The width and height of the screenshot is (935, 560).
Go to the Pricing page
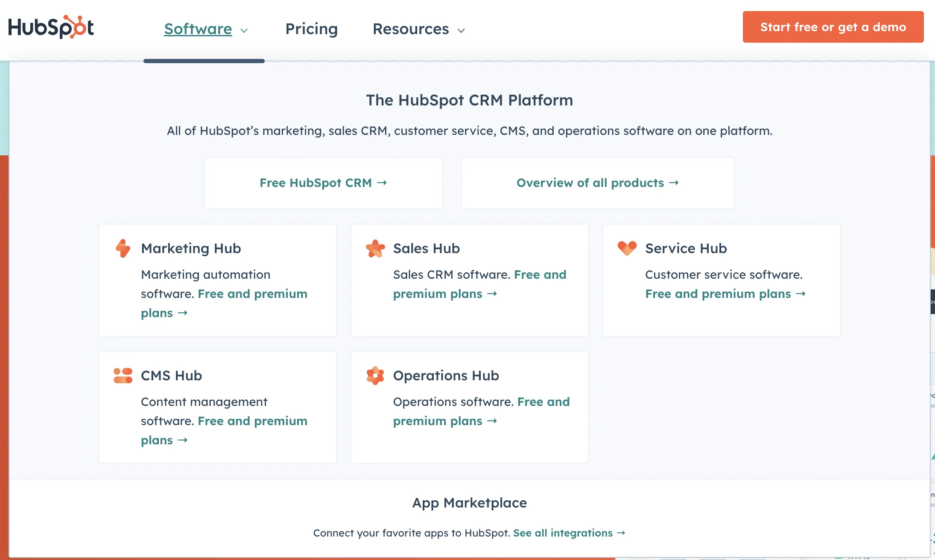point(311,29)
